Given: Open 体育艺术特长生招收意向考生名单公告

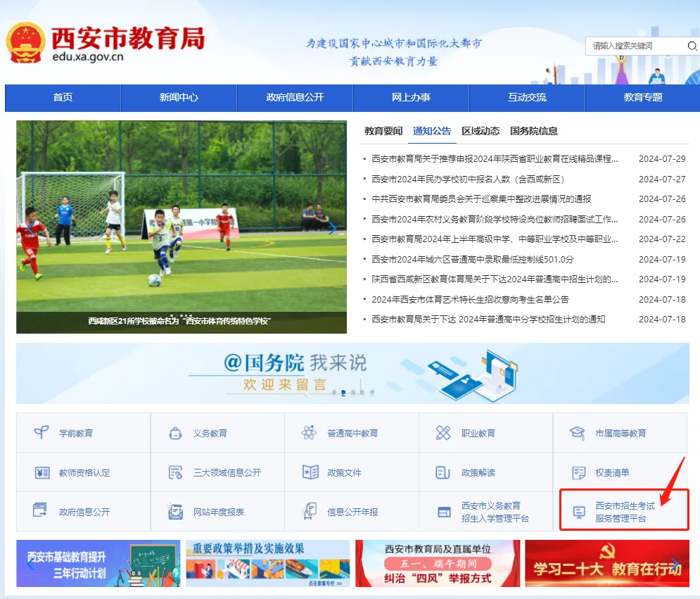Looking at the screenshot, I should pyautogui.click(x=470, y=299).
